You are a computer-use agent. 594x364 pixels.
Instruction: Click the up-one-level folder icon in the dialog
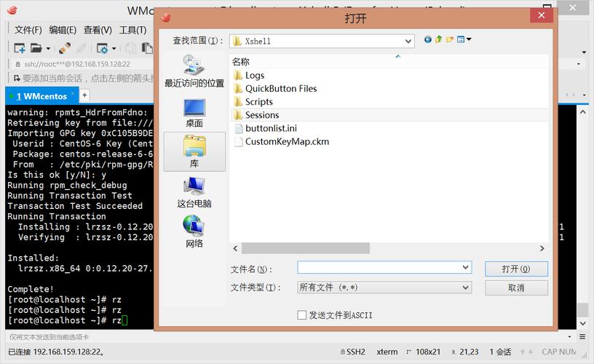tap(439, 39)
